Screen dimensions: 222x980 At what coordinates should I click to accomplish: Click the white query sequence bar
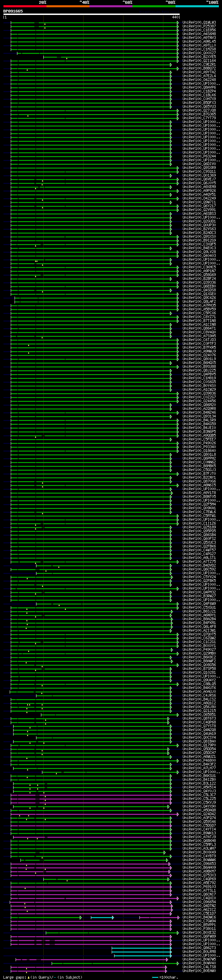pos(91,14)
